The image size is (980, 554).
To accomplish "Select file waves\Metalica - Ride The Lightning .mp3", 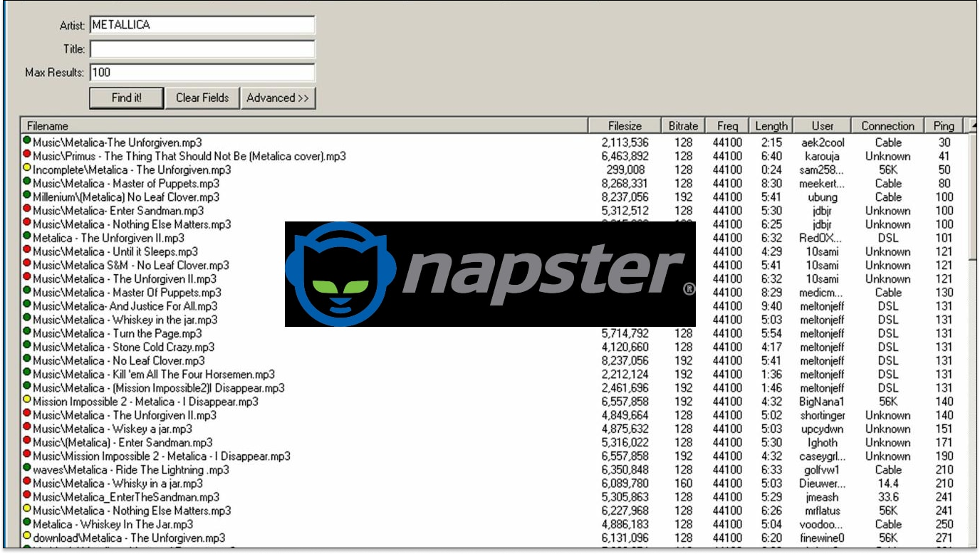I will click(x=131, y=470).
